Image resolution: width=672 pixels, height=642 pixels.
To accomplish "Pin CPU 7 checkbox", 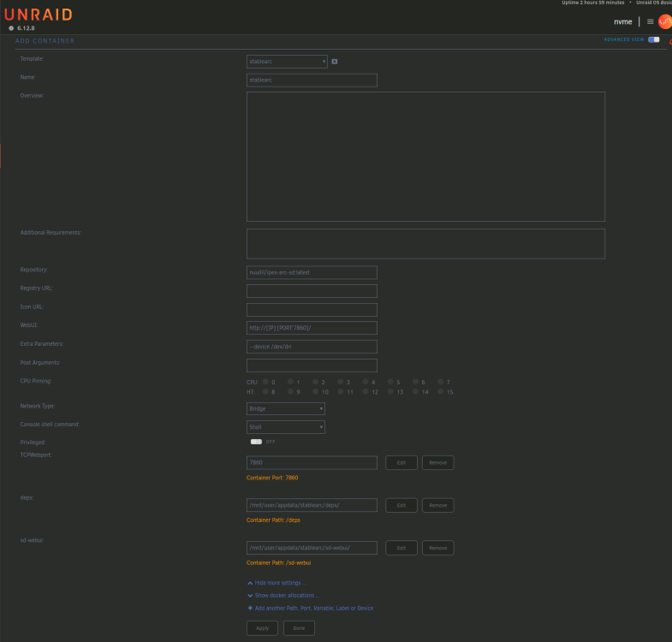I will (x=441, y=382).
